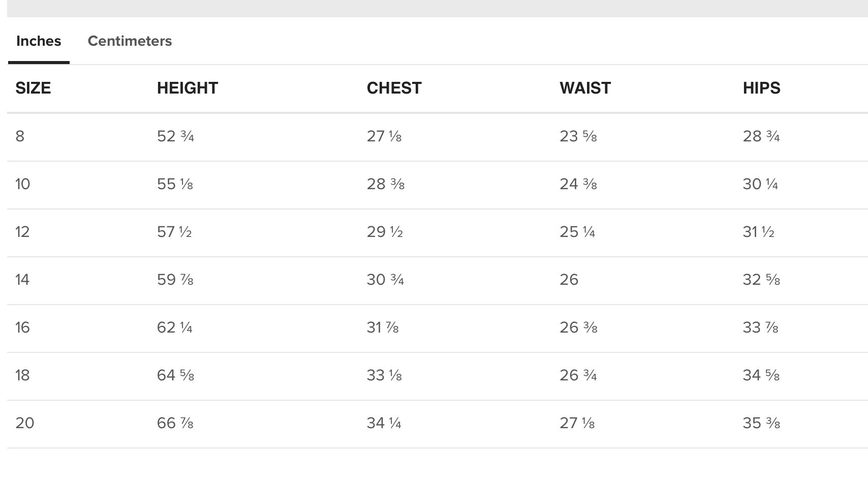
Task: Click the WAIST column header
Action: pos(585,88)
